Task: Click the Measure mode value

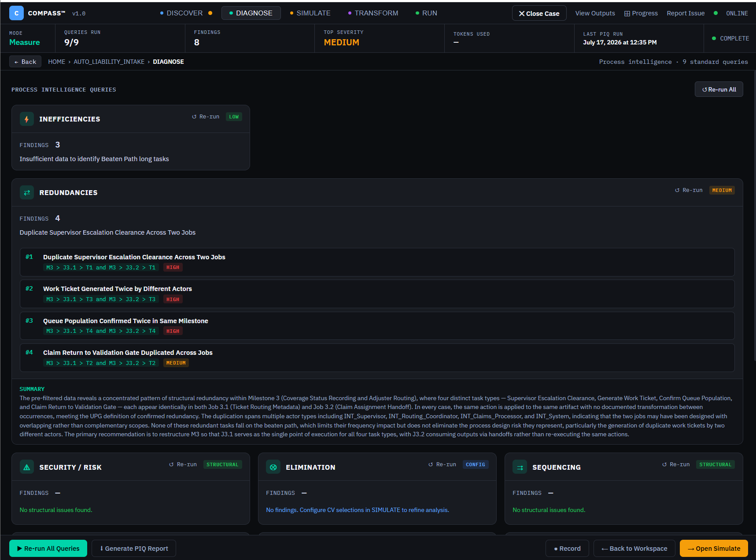Action: pos(25,42)
